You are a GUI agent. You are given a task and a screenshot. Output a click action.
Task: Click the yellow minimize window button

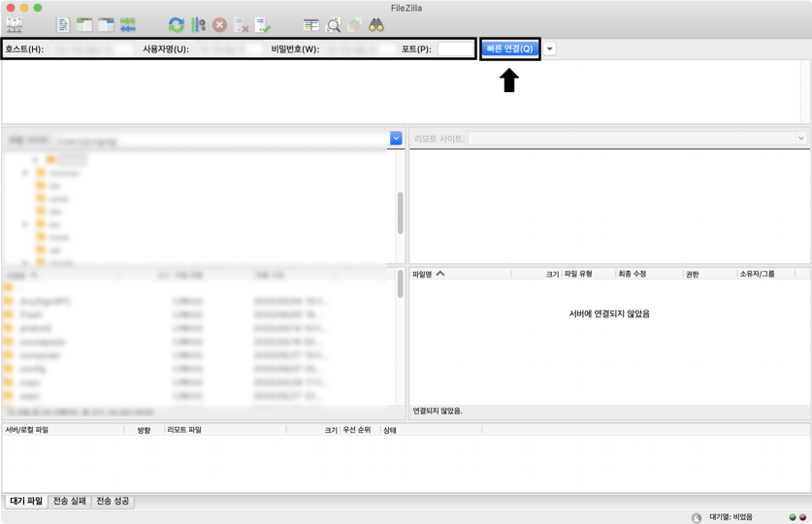[x=24, y=8]
